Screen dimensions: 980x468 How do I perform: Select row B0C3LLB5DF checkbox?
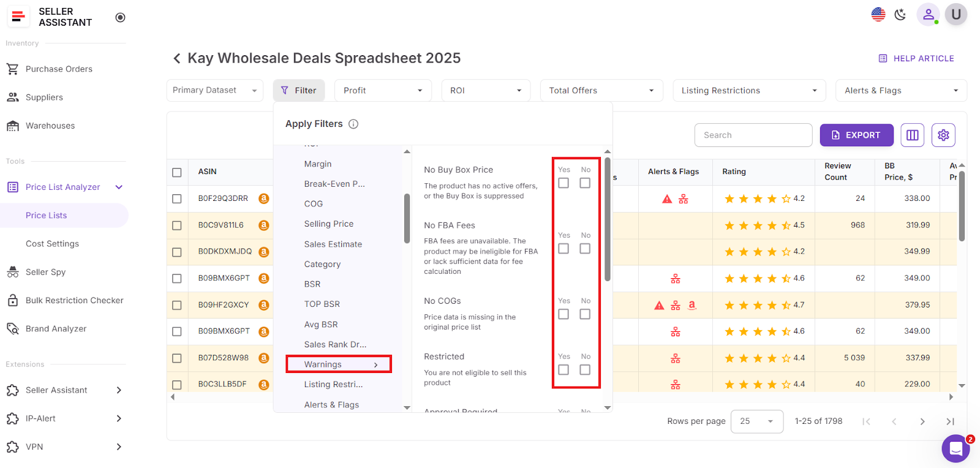tap(177, 385)
